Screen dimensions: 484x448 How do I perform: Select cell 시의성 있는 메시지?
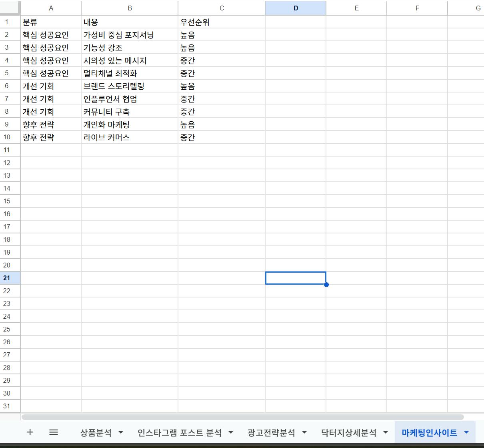pyautogui.click(x=130, y=60)
